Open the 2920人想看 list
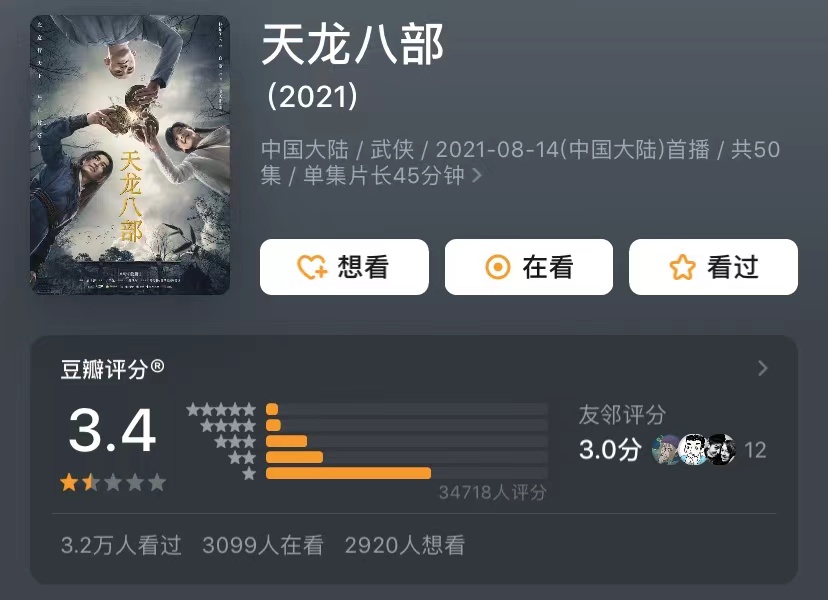This screenshot has height=600, width=828. [x=404, y=545]
